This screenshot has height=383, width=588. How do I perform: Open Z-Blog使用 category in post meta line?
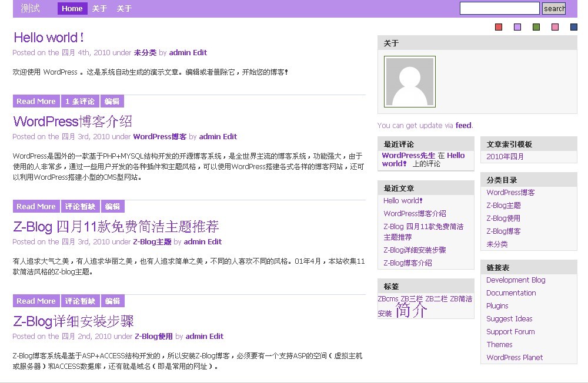click(153, 337)
